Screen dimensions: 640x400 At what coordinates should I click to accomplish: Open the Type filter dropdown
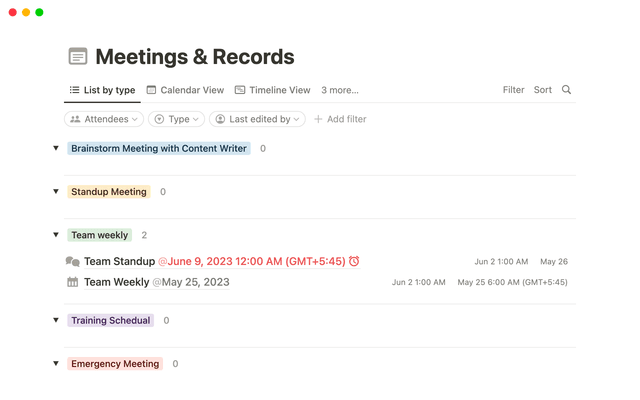(x=176, y=119)
